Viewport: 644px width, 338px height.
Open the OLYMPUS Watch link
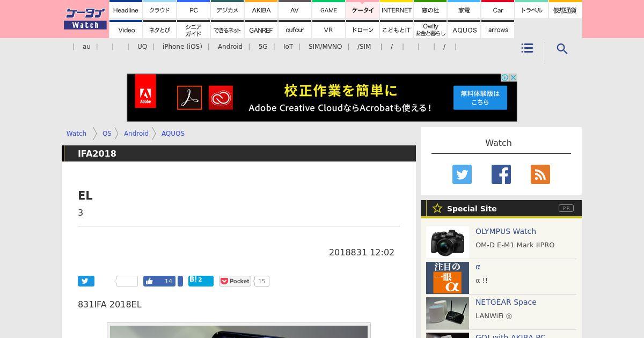506,231
